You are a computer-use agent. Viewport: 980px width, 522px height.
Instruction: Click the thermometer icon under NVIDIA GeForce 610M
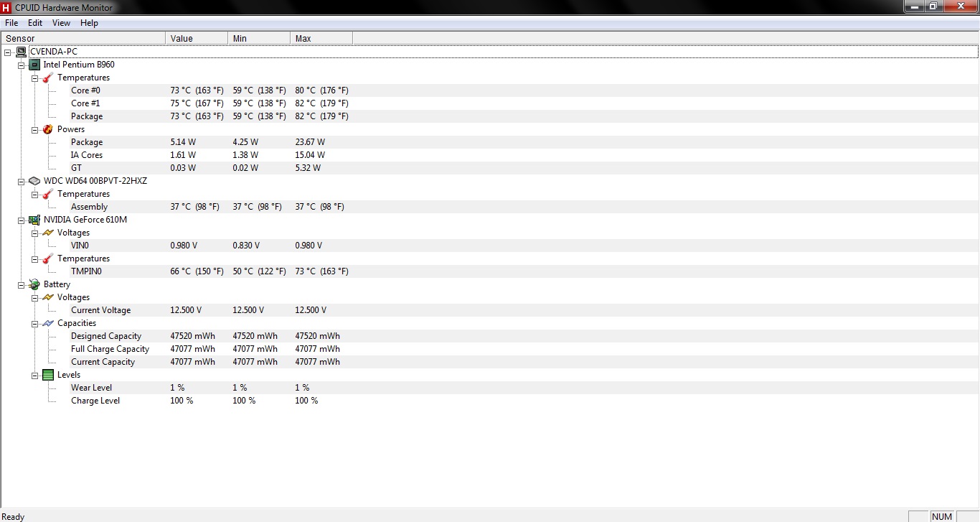click(48, 258)
